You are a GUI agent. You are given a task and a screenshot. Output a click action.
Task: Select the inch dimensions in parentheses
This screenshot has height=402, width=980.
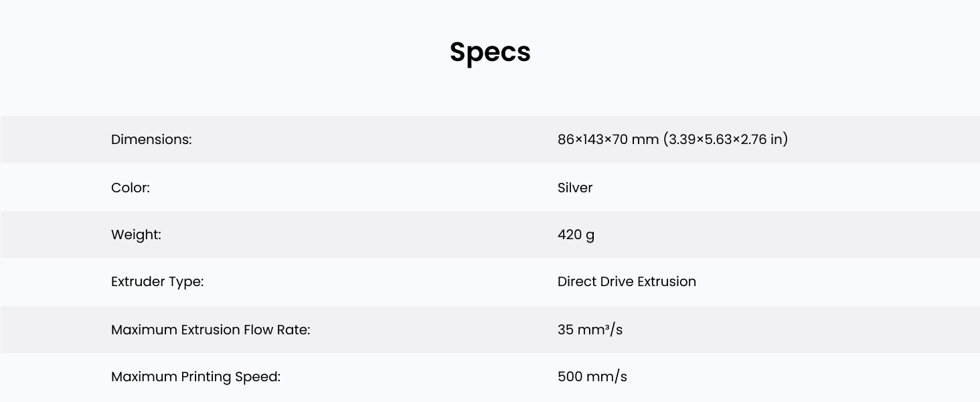[725, 139]
